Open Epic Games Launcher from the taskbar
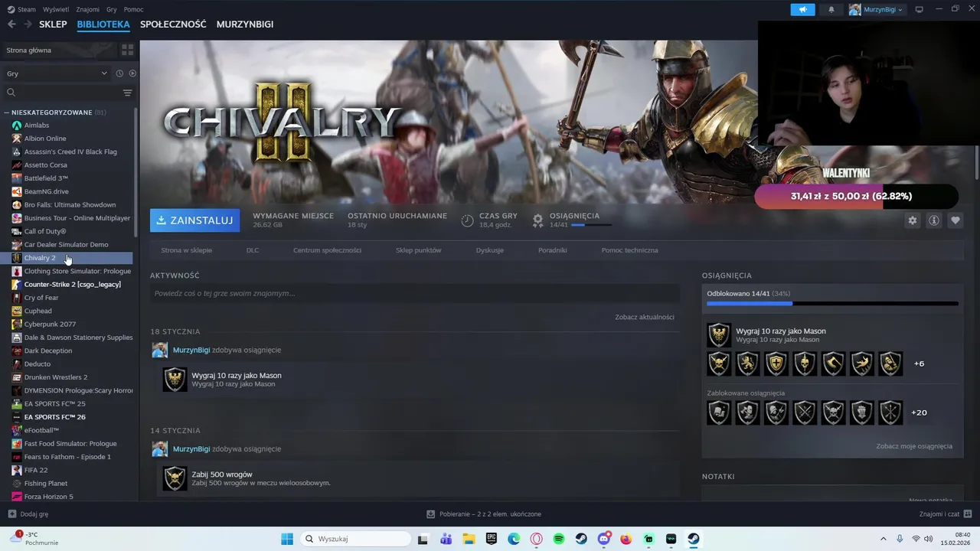 pyautogui.click(x=492, y=539)
